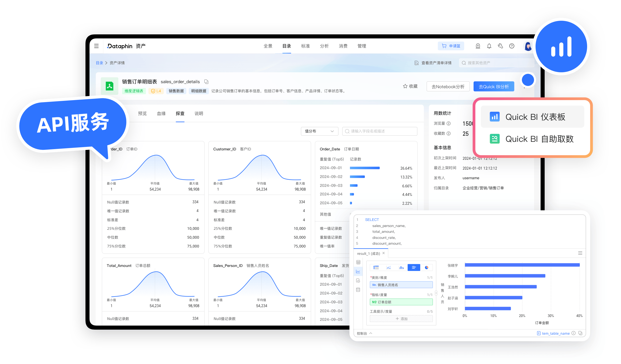Open 消费 in top navigation

[x=343, y=46]
